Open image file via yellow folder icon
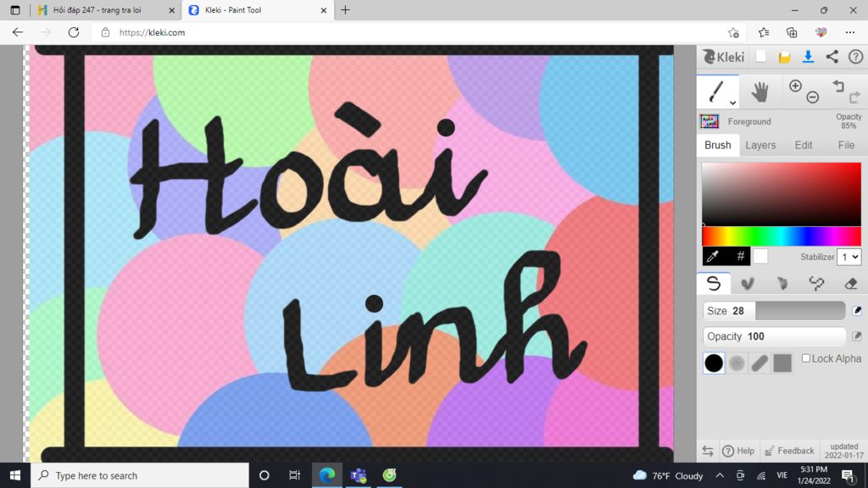The image size is (868, 488). click(x=784, y=57)
